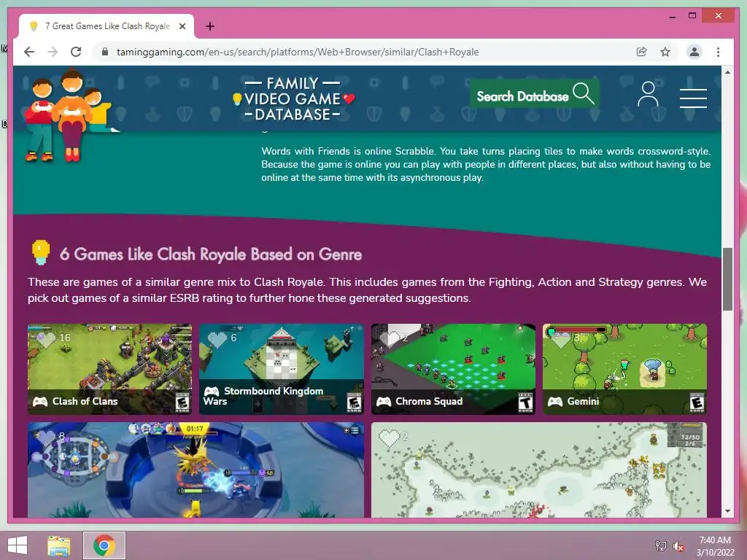Click the controller icon on Clash of Clans
Image resolution: width=747 pixels, height=560 pixels.
tap(40, 402)
